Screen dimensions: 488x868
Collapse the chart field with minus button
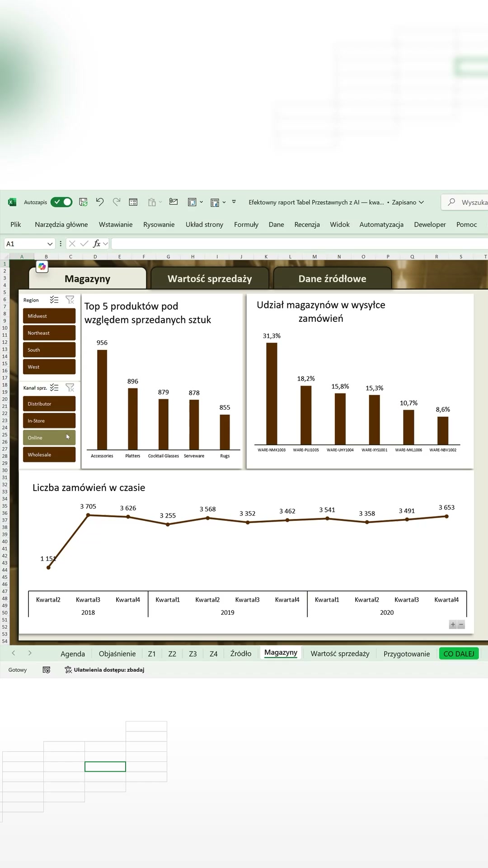(461, 624)
